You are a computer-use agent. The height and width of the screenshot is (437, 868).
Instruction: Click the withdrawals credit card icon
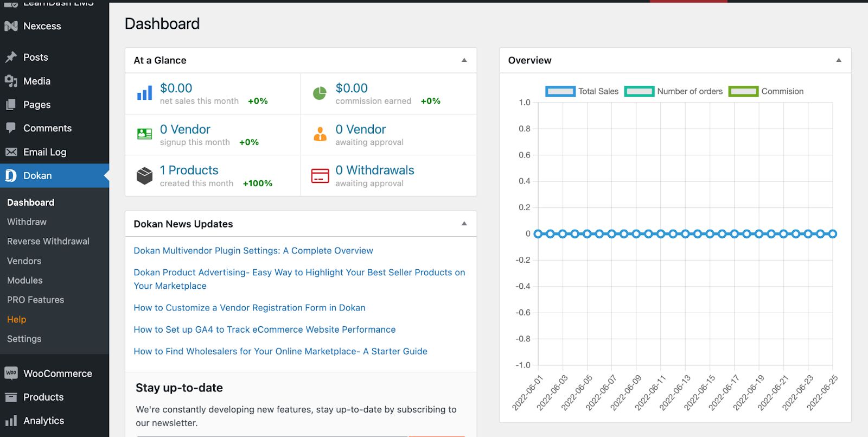[320, 176]
